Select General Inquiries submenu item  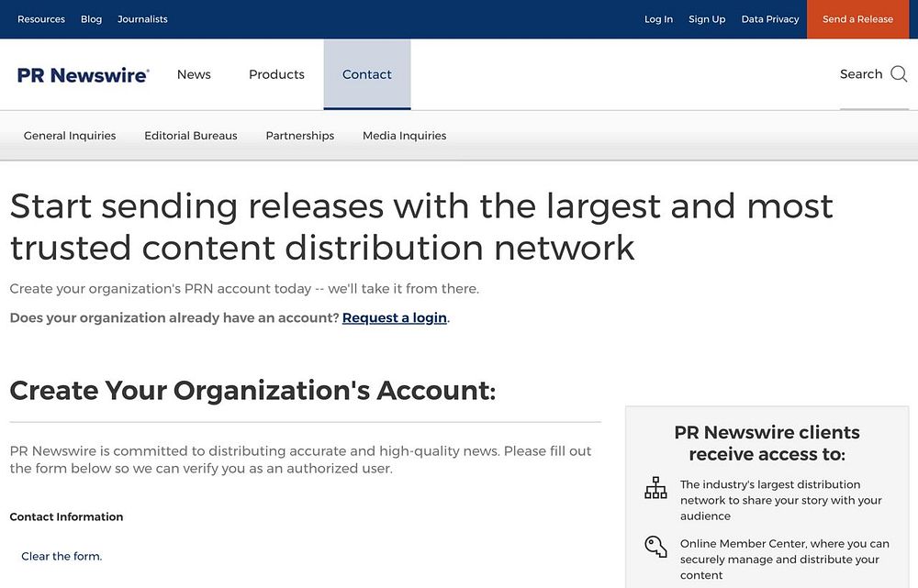[x=70, y=136]
